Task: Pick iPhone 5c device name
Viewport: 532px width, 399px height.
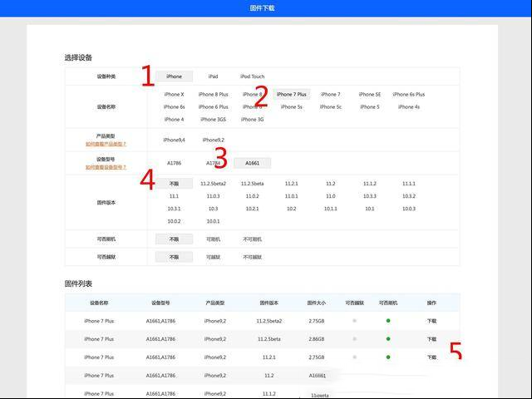Action: click(331, 107)
